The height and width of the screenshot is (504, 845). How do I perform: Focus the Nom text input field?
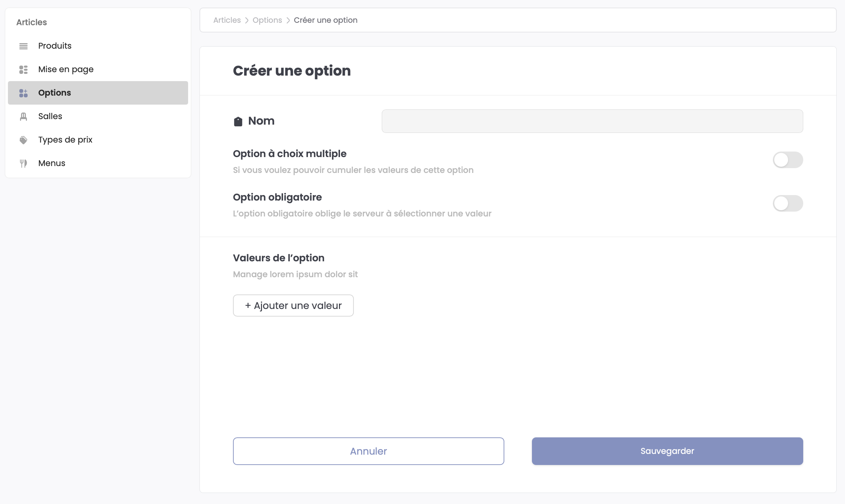(x=592, y=121)
